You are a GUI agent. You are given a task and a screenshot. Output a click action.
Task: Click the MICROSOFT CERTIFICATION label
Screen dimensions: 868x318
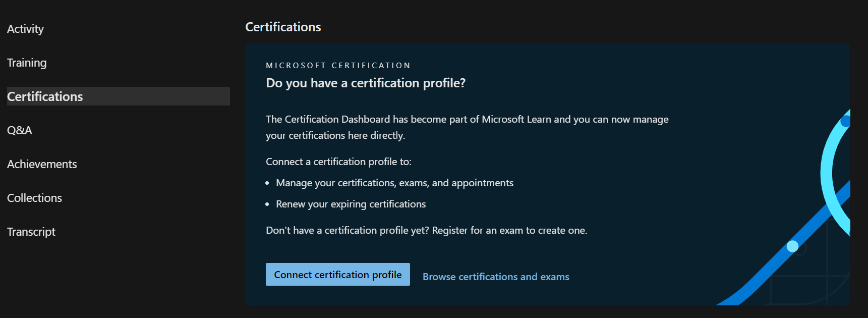click(338, 66)
